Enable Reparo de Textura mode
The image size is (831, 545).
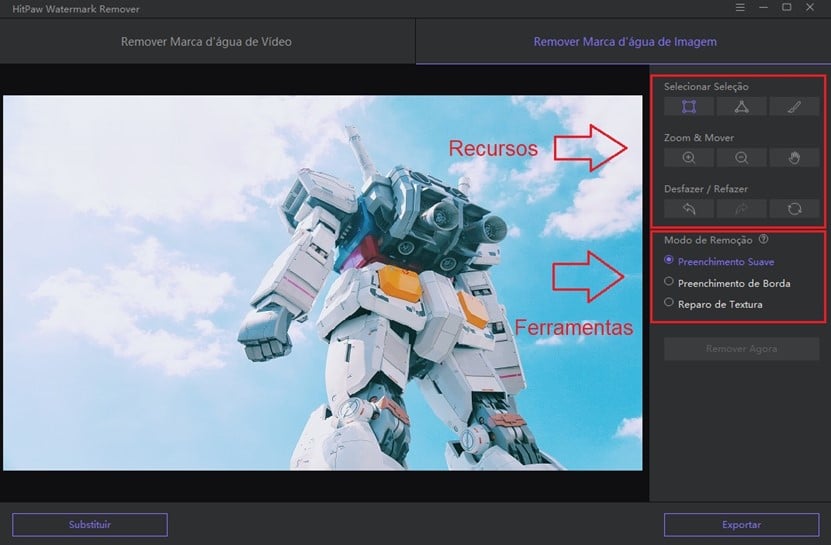pos(669,303)
